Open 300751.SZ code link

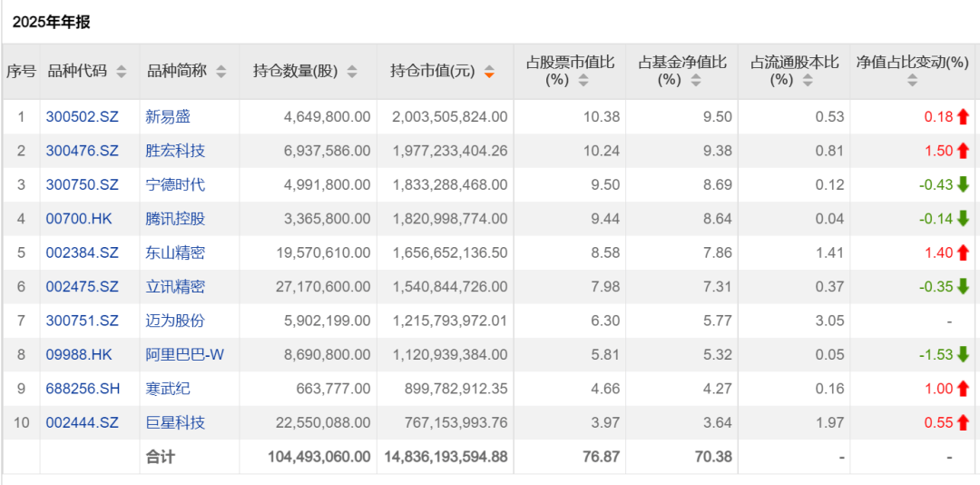coord(83,321)
